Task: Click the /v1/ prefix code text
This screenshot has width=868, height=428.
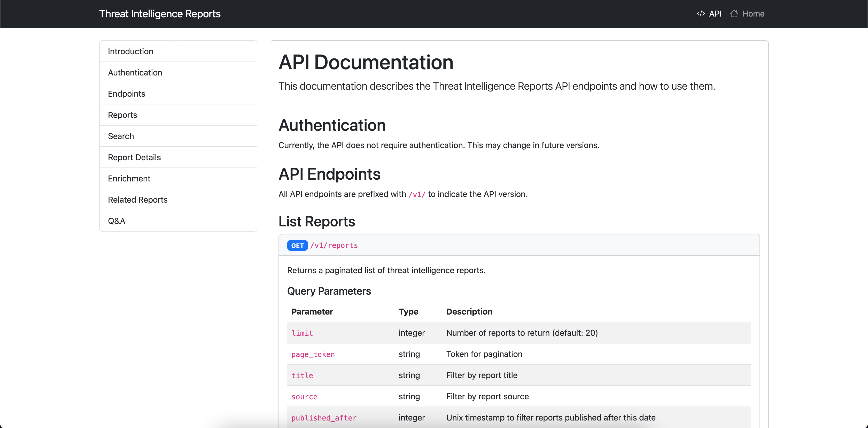Action: pos(417,194)
